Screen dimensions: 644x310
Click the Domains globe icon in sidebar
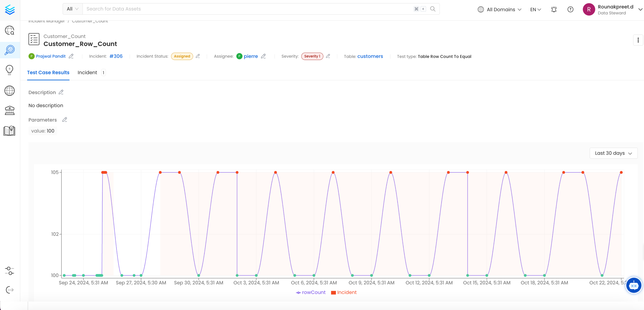[10, 91]
